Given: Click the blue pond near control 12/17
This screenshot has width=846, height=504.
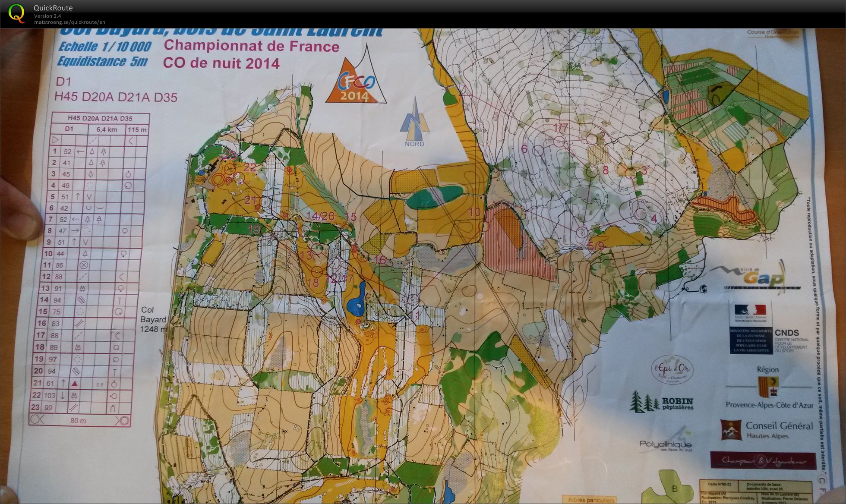Looking at the screenshot, I should (356, 300).
